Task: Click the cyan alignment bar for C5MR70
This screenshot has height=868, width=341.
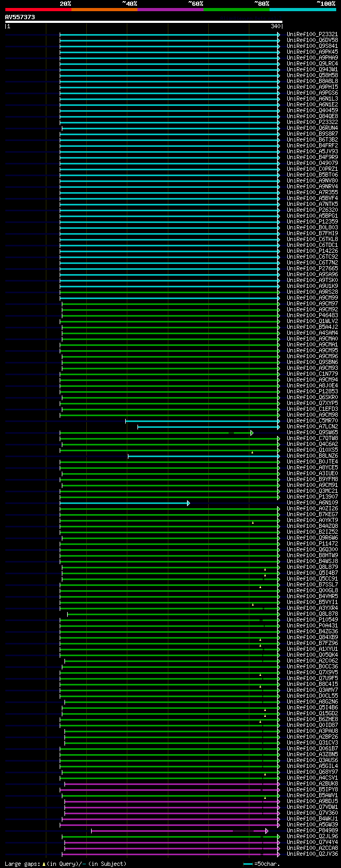Action: coord(202,421)
